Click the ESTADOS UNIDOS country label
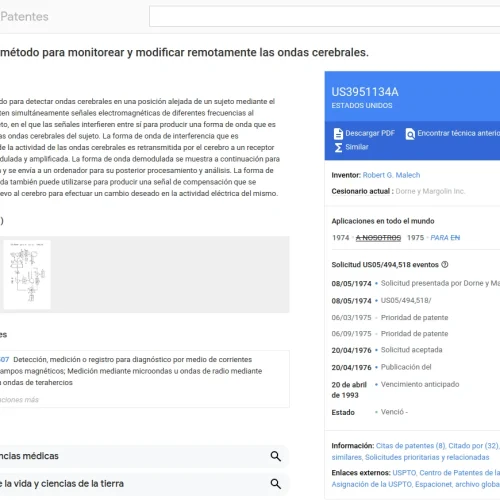This screenshot has height=500, width=500. tap(362, 106)
